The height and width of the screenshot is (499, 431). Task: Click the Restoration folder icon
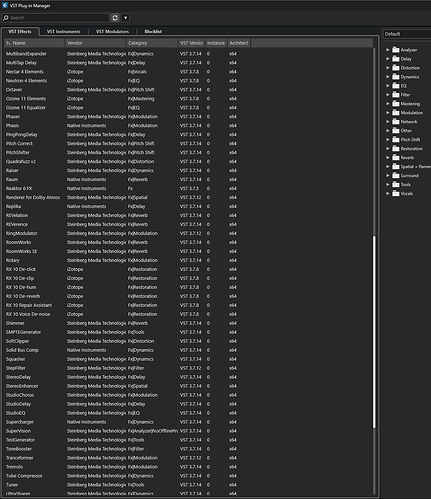click(x=396, y=149)
